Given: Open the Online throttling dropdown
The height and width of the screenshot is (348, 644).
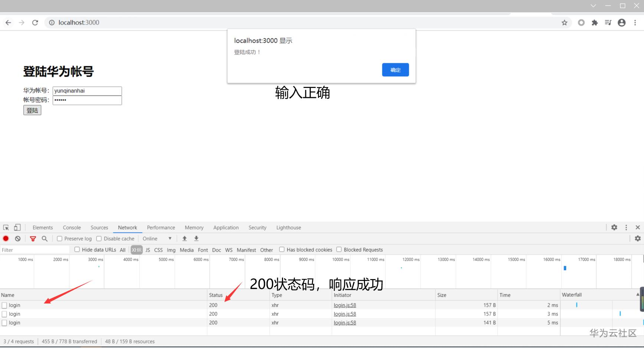Looking at the screenshot, I should tap(157, 239).
